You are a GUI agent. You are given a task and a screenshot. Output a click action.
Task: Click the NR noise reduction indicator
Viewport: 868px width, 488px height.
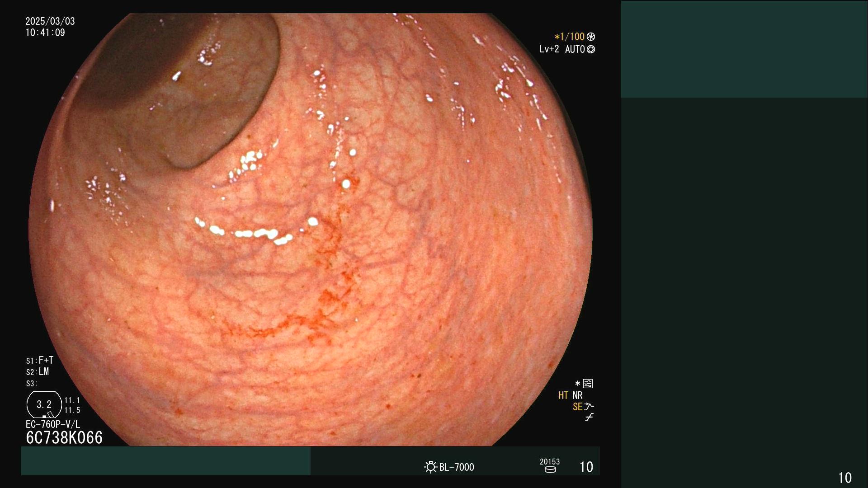pyautogui.click(x=578, y=395)
